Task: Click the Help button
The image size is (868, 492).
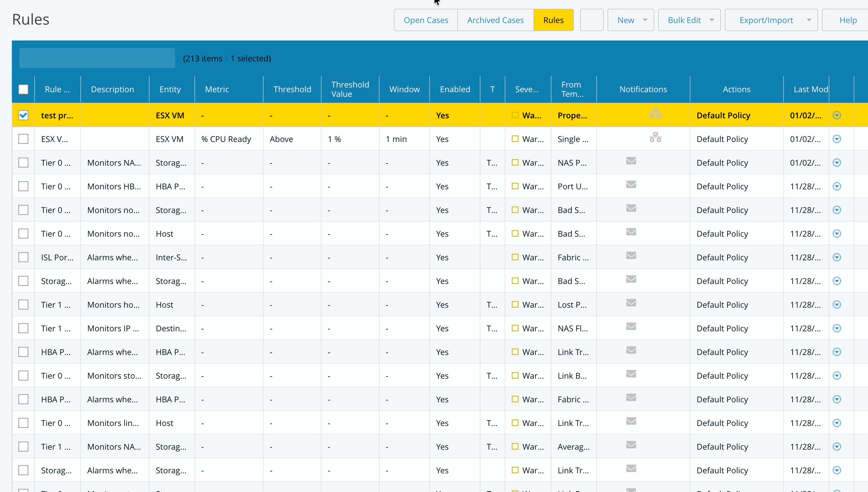Action: pos(847,20)
